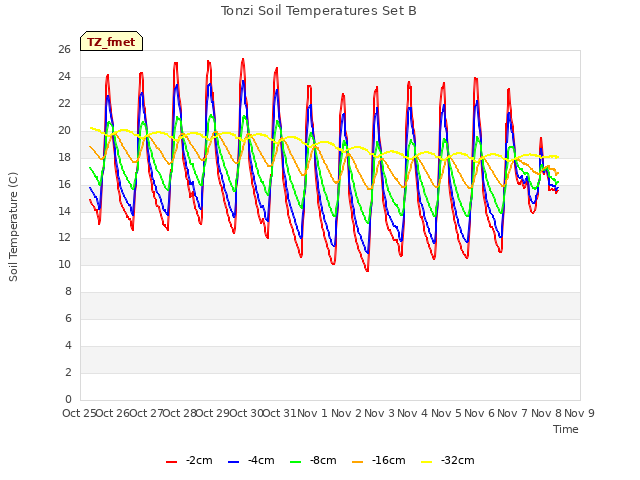Click the yellow -32cm legend swatch

click(426, 462)
